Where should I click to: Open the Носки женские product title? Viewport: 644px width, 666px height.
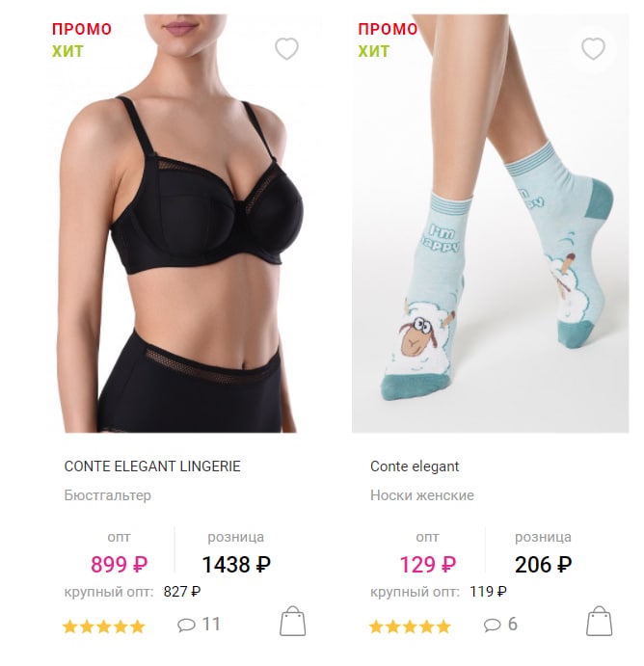(x=422, y=495)
